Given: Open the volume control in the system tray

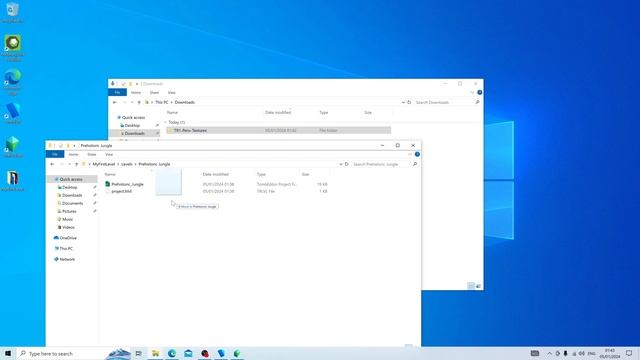Looking at the screenshot, I should 582,353.
